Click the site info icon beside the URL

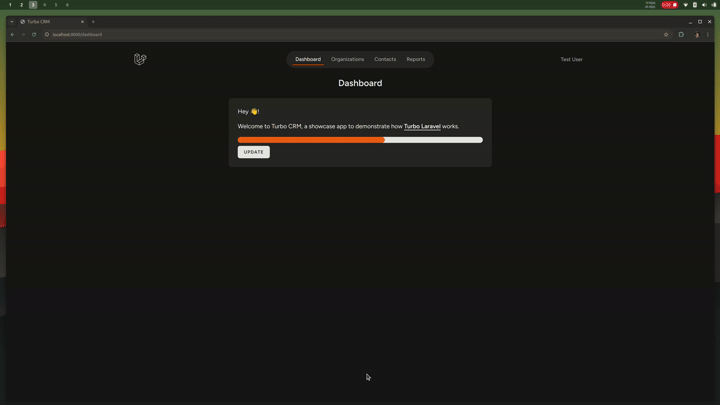[47, 34]
